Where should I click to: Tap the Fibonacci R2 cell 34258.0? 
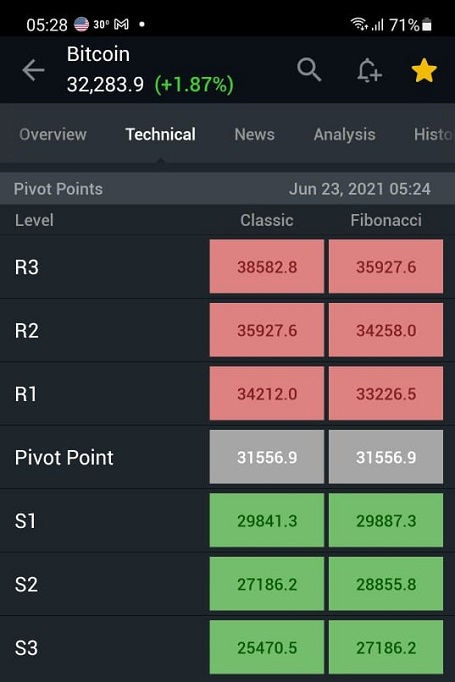[386, 330]
